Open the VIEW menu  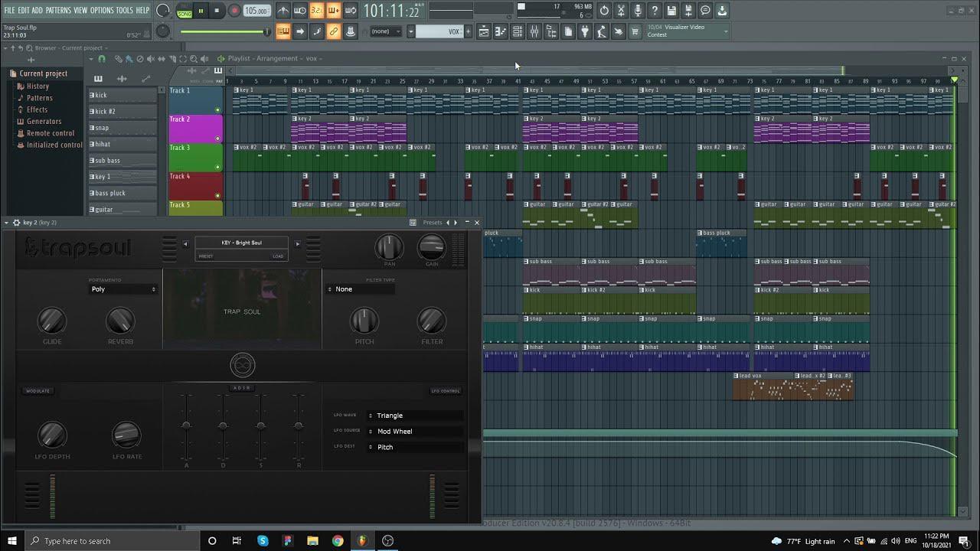tap(80, 10)
